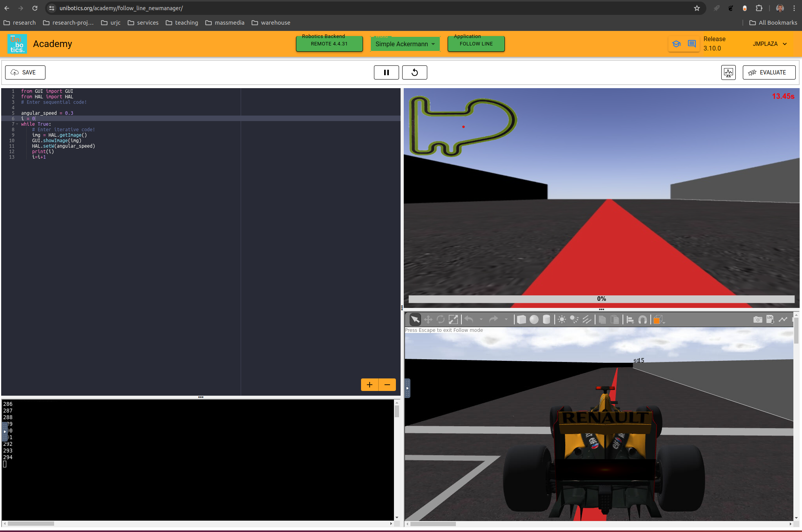Increase editor font size with plus
Viewport: 802px width, 532px height.
(x=370, y=385)
